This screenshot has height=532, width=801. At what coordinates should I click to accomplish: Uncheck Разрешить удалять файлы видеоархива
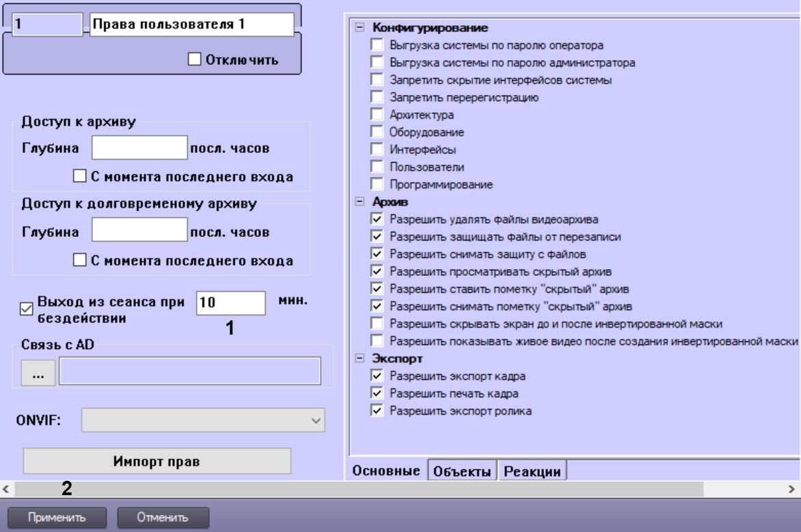click(x=377, y=220)
